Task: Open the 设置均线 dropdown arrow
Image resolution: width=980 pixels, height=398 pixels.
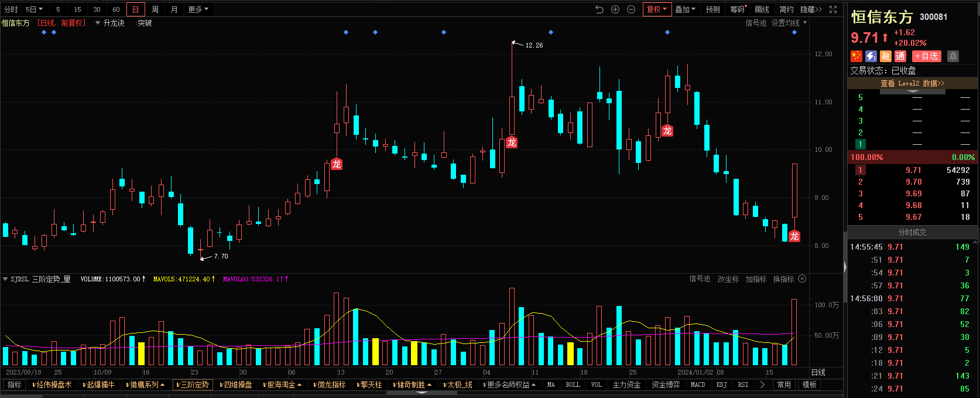Action: pos(805,23)
